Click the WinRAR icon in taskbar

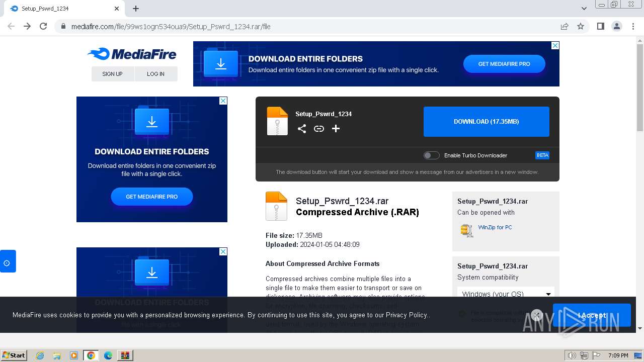click(125, 355)
